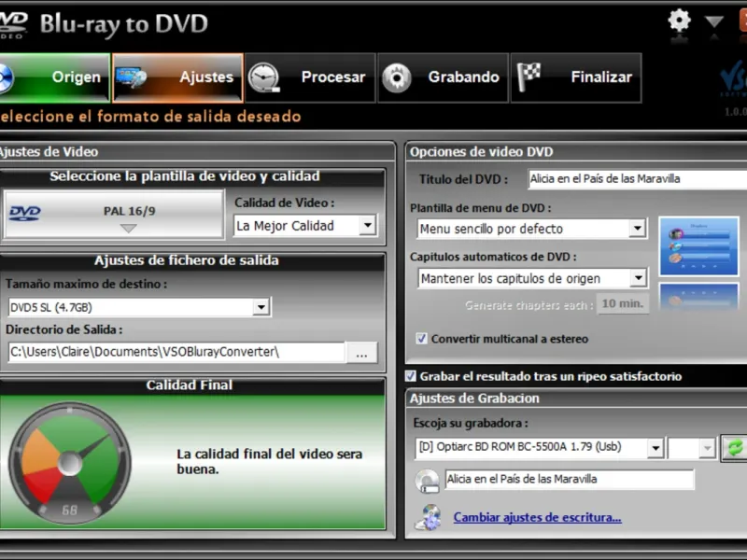
Task: Click the Ajustes monitor icon
Action: pos(131,77)
